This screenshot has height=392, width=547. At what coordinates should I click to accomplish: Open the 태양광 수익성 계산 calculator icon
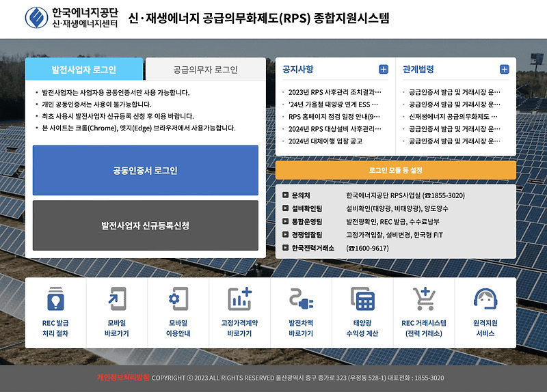click(x=363, y=298)
